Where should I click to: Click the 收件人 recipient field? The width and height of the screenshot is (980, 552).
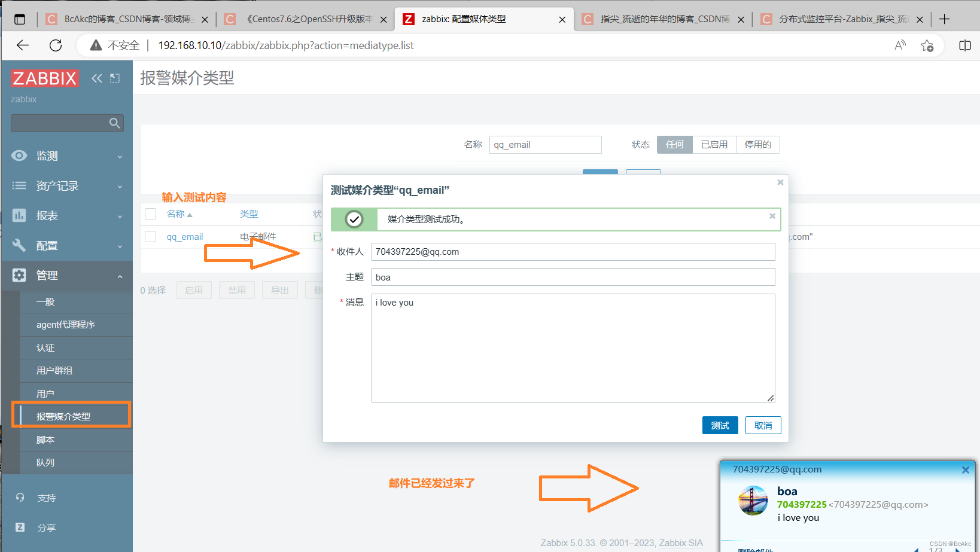[573, 252]
